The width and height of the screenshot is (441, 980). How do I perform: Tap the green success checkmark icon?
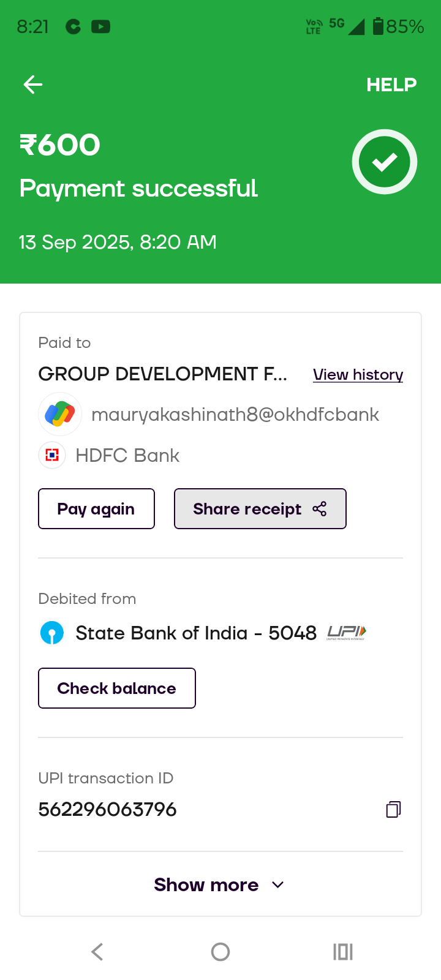pos(385,162)
